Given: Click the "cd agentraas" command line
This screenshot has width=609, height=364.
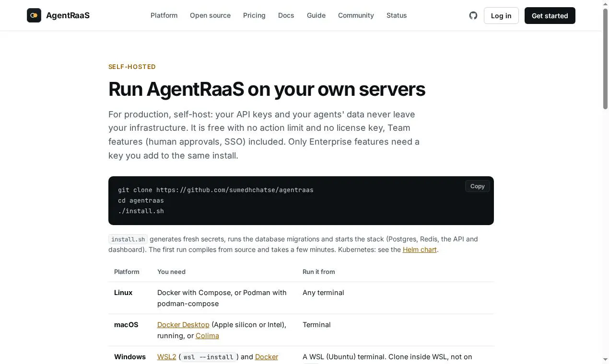Looking at the screenshot, I should (141, 201).
